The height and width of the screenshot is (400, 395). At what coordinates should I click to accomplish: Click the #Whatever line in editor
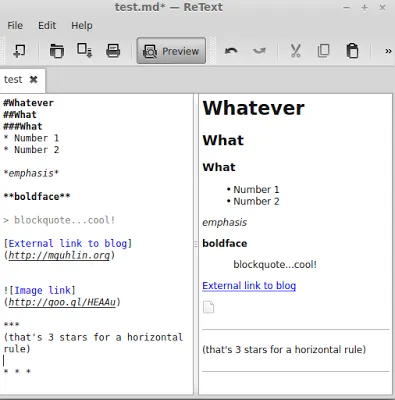[28, 103]
